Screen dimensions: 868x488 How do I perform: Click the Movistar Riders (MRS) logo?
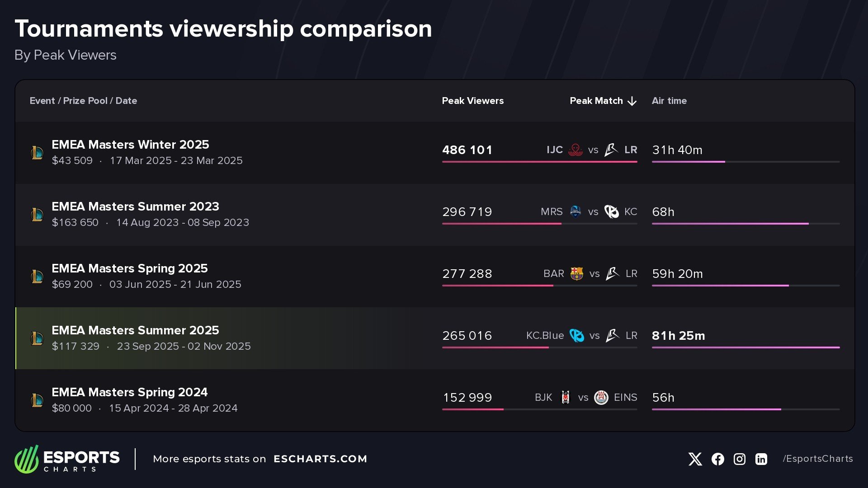(x=575, y=211)
